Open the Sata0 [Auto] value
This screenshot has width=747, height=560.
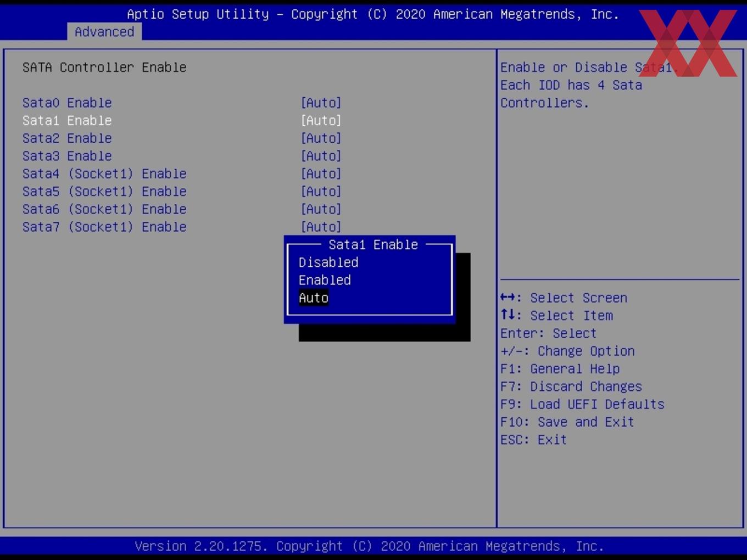coord(321,103)
